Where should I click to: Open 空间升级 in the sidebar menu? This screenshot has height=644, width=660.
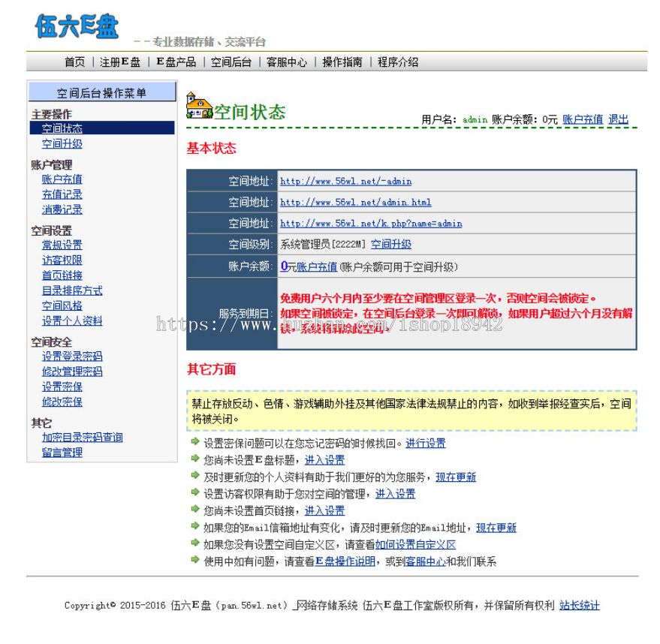click(x=62, y=143)
